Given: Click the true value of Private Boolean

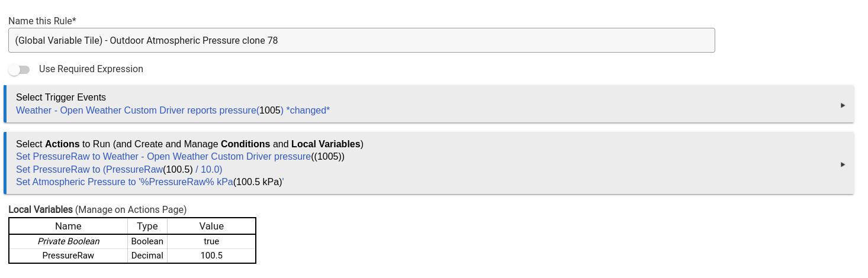Looking at the screenshot, I should (211, 241).
